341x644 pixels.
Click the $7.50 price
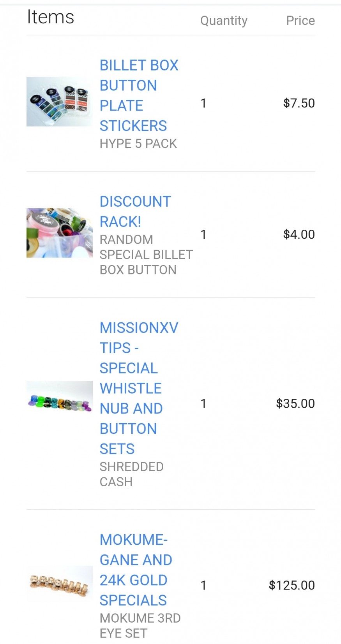pyautogui.click(x=299, y=103)
